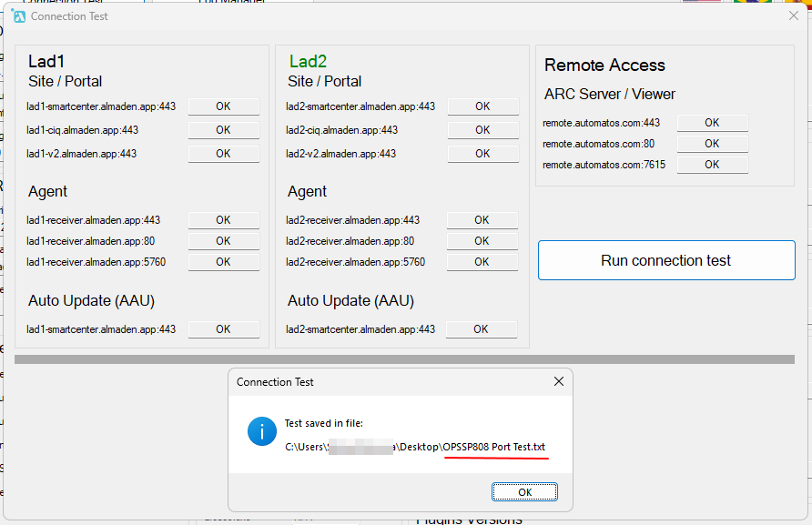
Task: Click OK next to lad1-smartcenter.almaden.app:443
Action: [x=223, y=106]
